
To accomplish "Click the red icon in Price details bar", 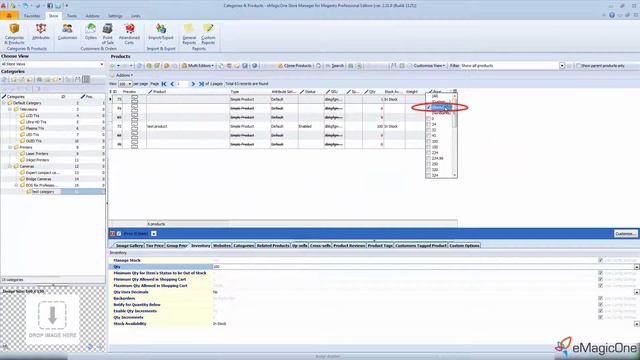I will 113,233.
